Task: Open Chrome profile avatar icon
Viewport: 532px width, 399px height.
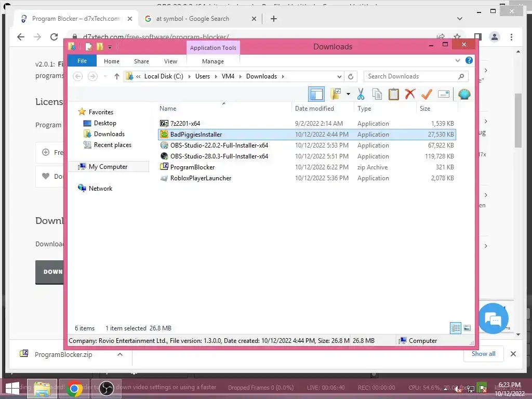Action: [x=495, y=37]
